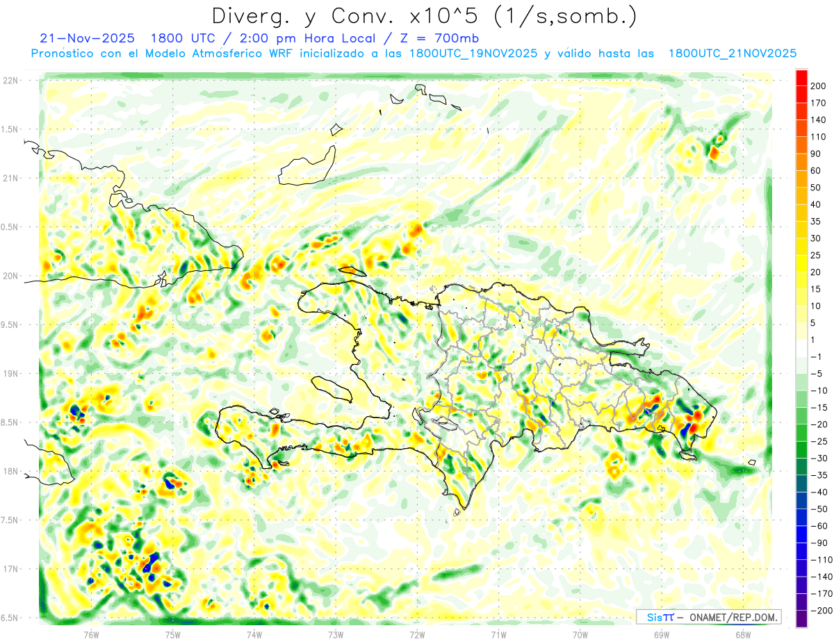Click the positive "140" colorbar value
The image size is (834, 644).
coord(818,119)
